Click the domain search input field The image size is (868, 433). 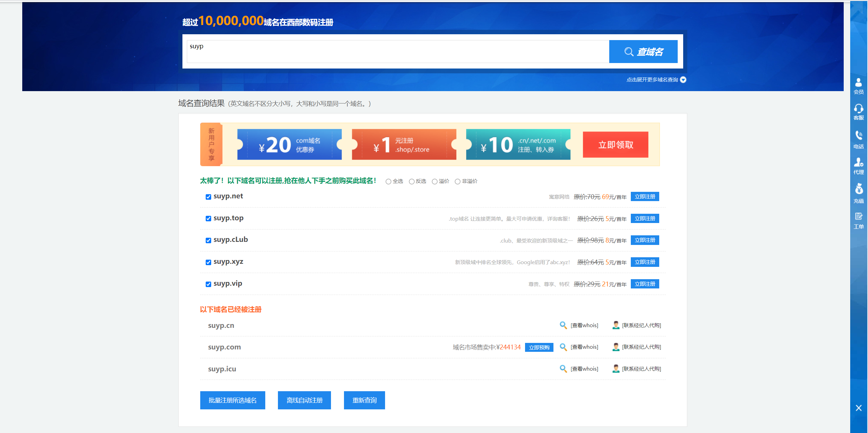pyautogui.click(x=397, y=51)
